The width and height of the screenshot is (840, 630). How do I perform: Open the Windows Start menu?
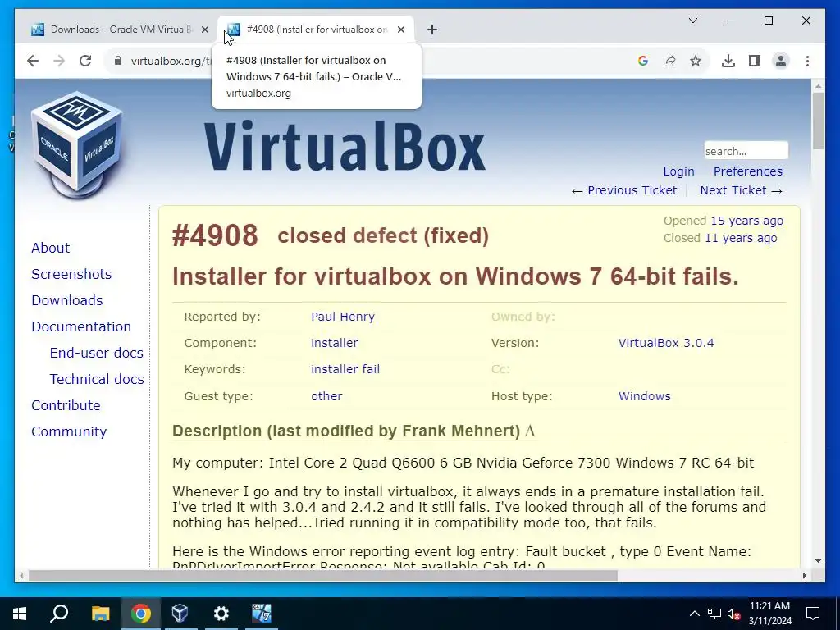pyautogui.click(x=20, y=614)
